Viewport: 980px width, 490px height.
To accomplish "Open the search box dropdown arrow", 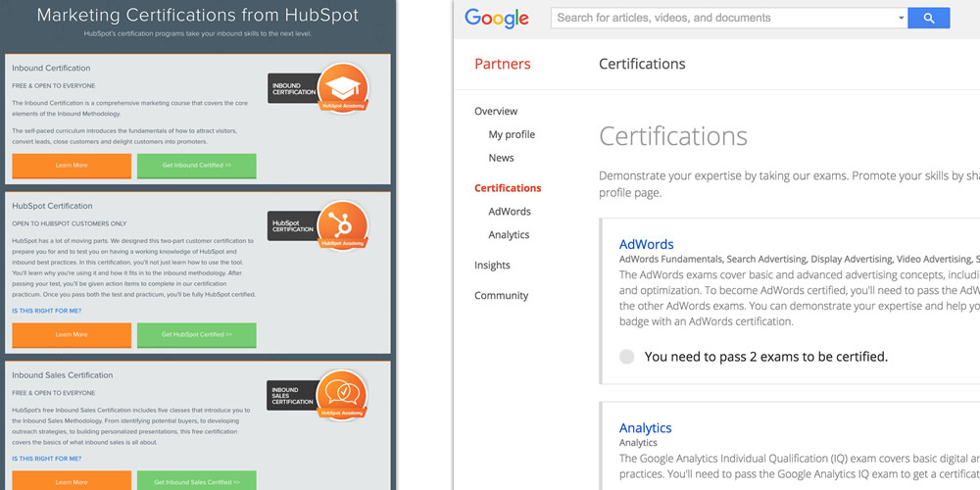I will coord(902,18).
